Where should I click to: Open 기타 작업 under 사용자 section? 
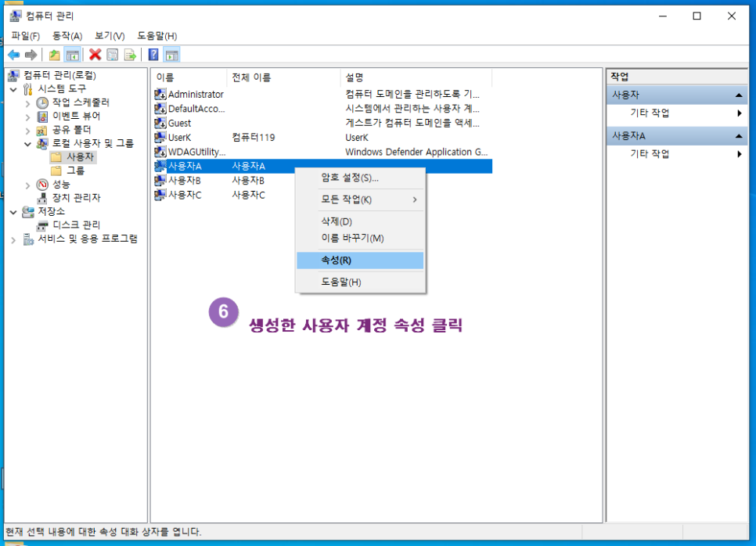click(x=650, y=113)
